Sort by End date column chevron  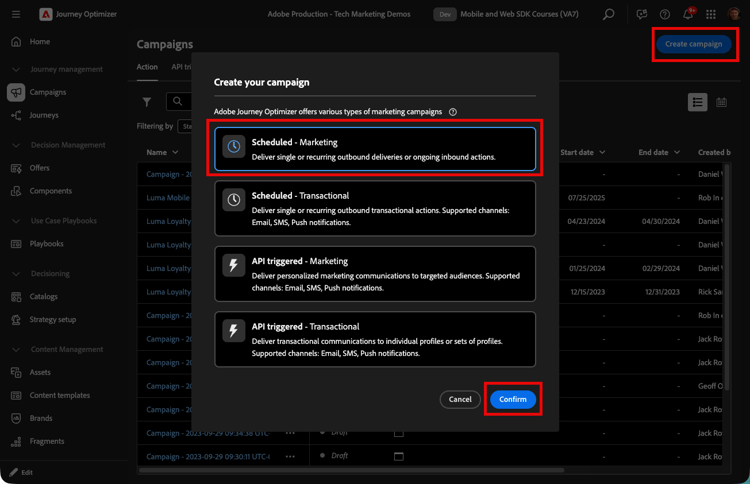tap(677, 152)
